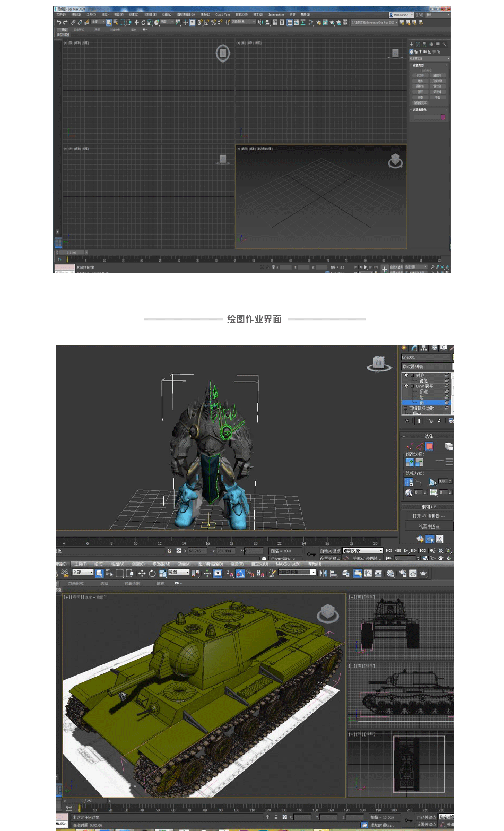Image resolution: width=504 pixels, height=831 pixels.
Task: Open the 全部 selection filter dropdown
Action: (83, 572)
